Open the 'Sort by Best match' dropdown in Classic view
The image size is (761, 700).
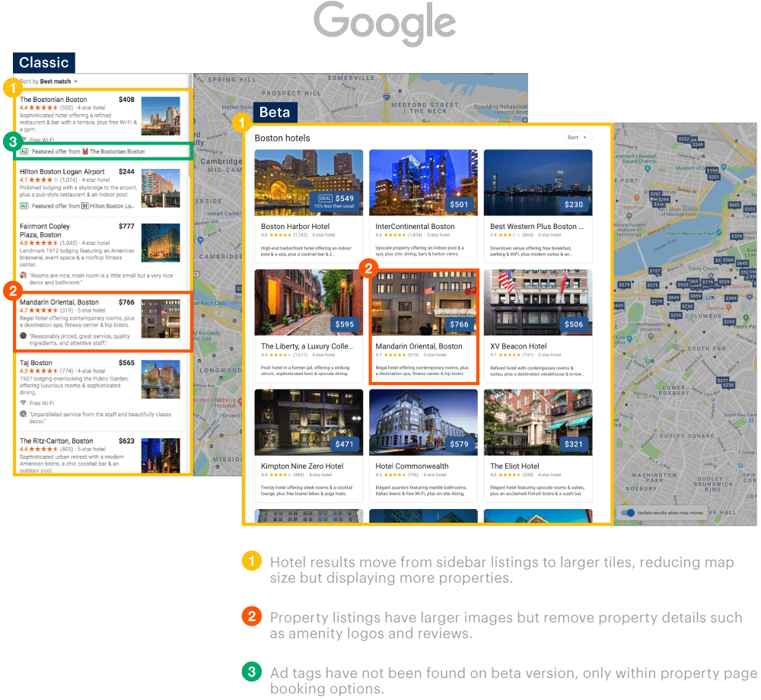pos(49,81)
